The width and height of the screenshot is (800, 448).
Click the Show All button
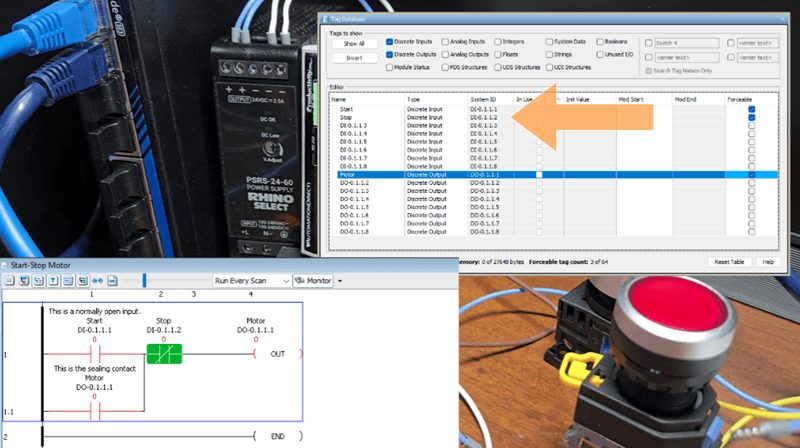(x=354, y=44)
